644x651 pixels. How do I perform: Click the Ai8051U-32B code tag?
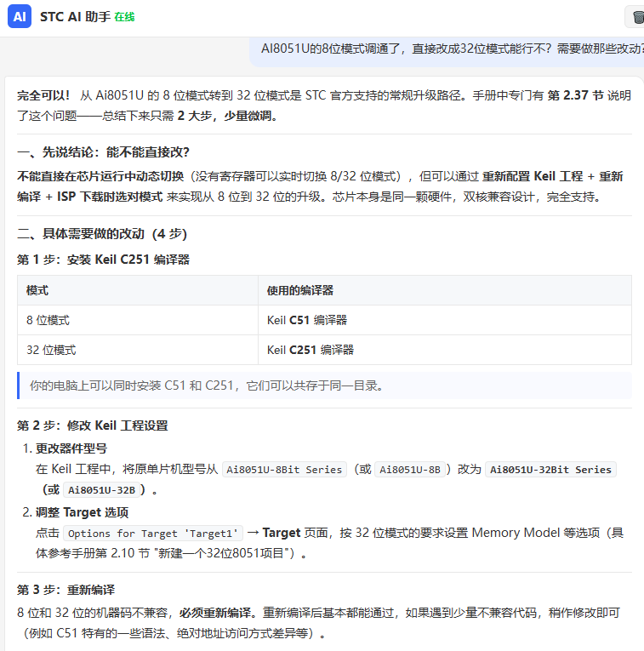click(x=102, y=490)
